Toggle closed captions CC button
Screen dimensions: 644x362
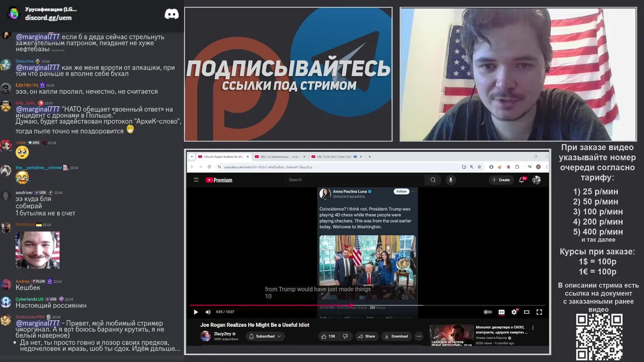point(501,312)
